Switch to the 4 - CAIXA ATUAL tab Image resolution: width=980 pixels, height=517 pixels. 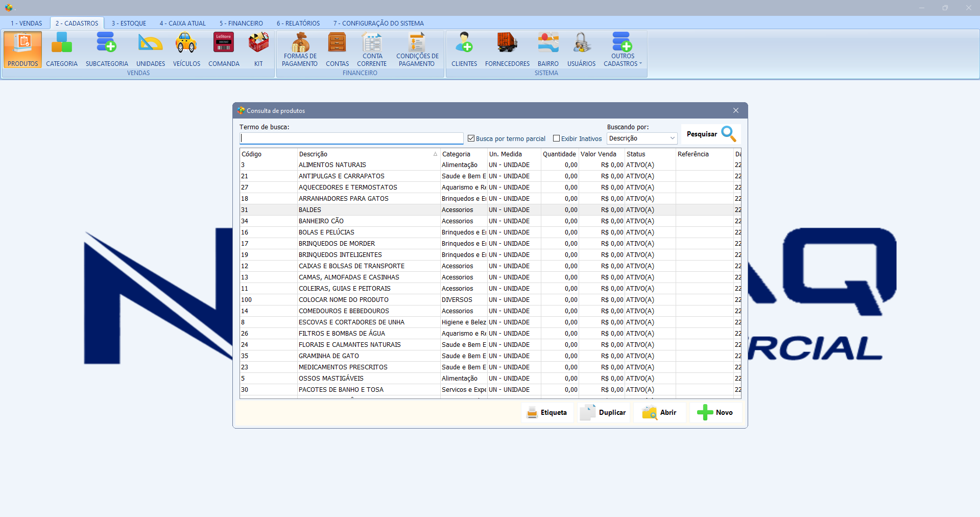(182, 23)
